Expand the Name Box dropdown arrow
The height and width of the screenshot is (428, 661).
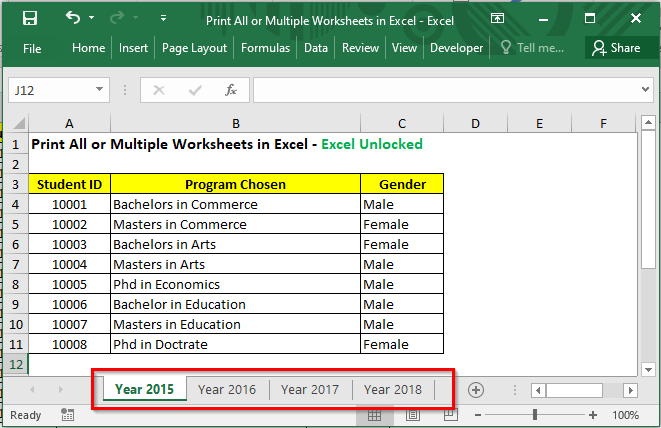(99, 89)
